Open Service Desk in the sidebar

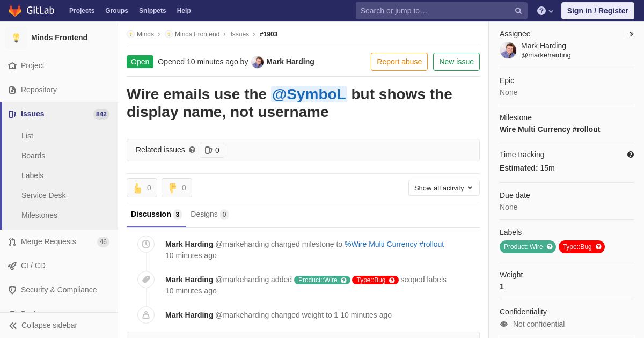[x=43, y=195]
